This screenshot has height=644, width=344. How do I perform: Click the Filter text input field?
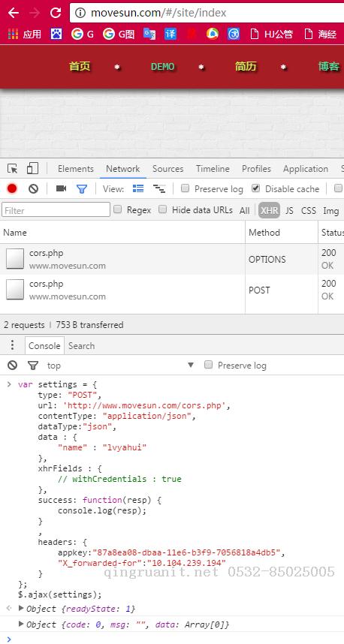click(56, 210)
